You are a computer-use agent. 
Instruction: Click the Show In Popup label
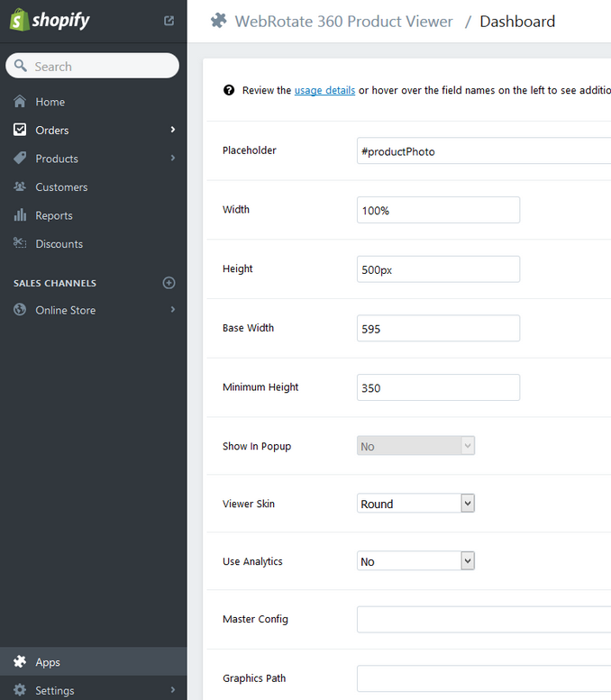tap(257, 447)
